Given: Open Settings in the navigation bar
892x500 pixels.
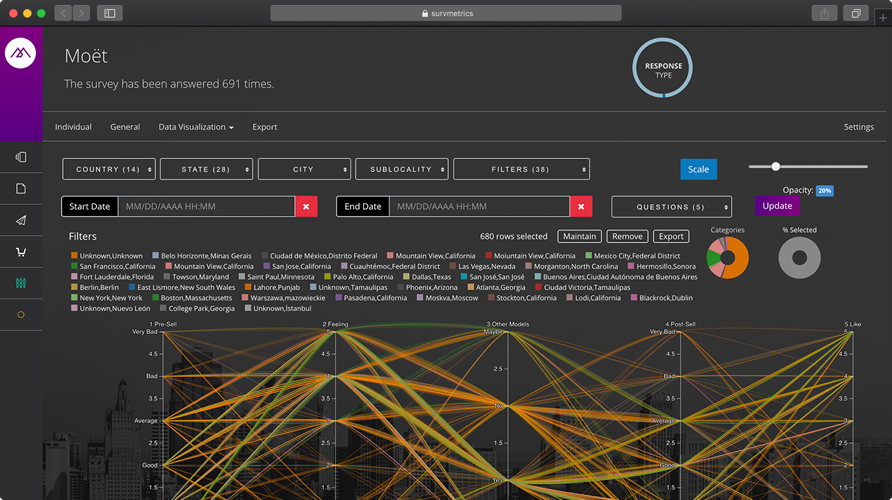Looking at the screenshot, I should click(x=858, y=127).
